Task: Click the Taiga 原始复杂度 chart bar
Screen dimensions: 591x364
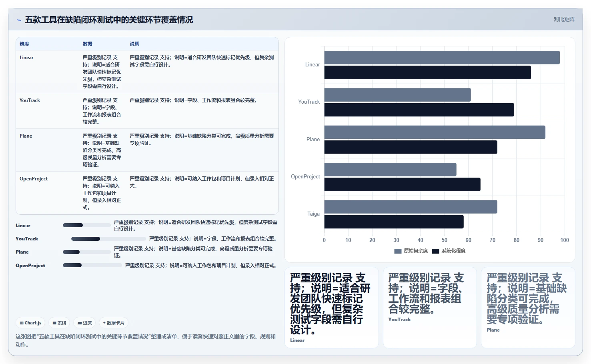Action: (411, 207)
